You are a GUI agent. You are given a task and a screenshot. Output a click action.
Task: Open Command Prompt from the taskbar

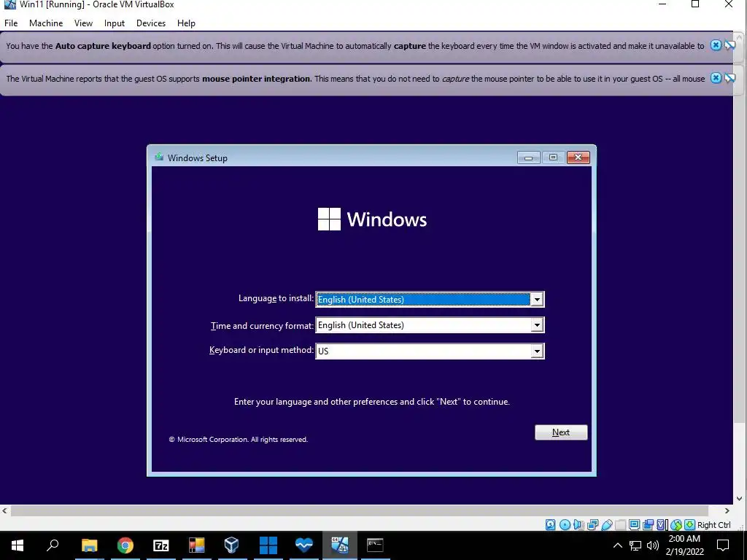pyautogui.click(x=376, y=545)
